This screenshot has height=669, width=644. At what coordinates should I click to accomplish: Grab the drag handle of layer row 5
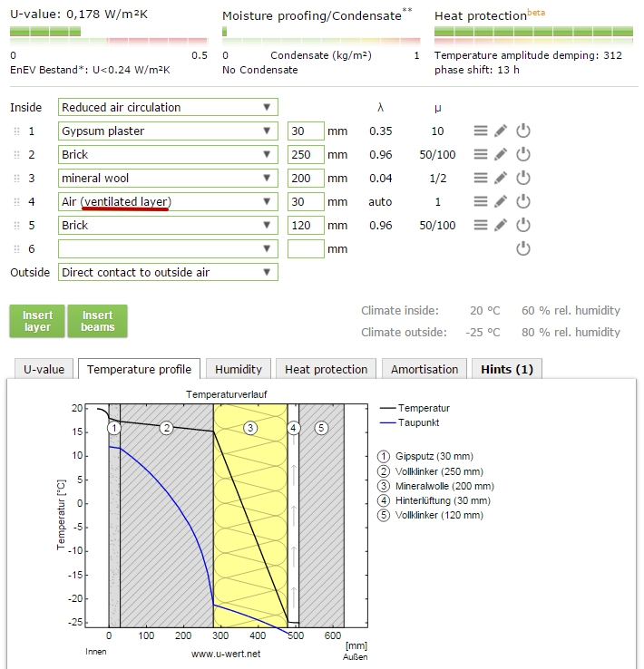[16, 226]
